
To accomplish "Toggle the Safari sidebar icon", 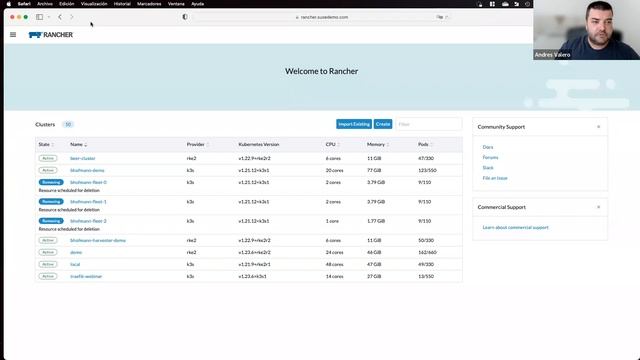I will (40, 17).
